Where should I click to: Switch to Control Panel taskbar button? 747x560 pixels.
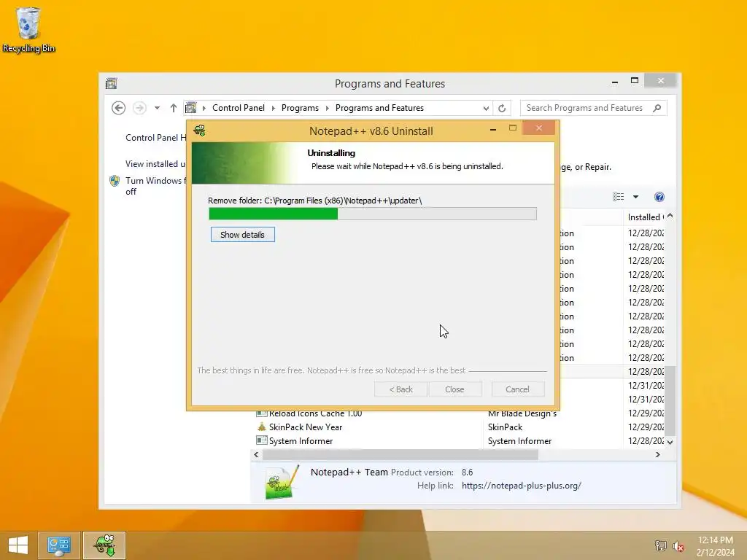pos(59,545)
